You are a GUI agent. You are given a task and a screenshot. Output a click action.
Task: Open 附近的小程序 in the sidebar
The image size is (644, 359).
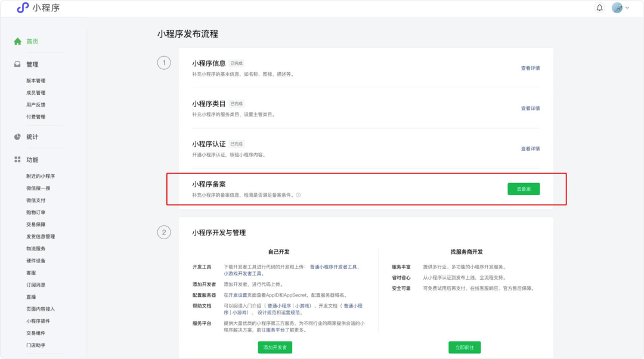[x=41, y=176]
